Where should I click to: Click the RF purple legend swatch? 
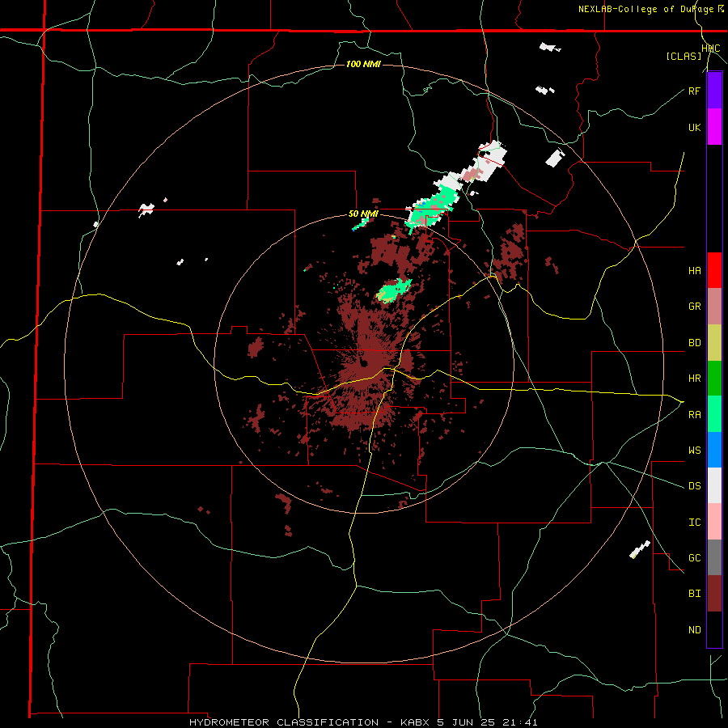[x=714, y=91]
